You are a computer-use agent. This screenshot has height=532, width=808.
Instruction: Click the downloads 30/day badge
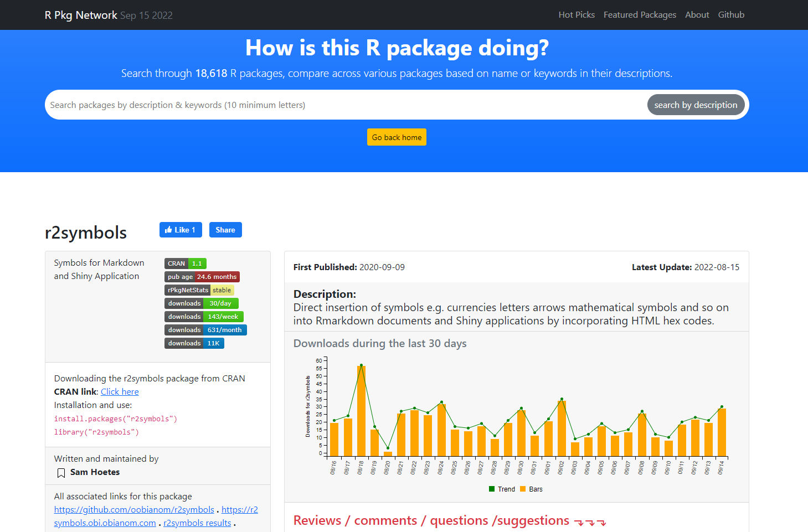pyautogui.click(x=201, y=303)
